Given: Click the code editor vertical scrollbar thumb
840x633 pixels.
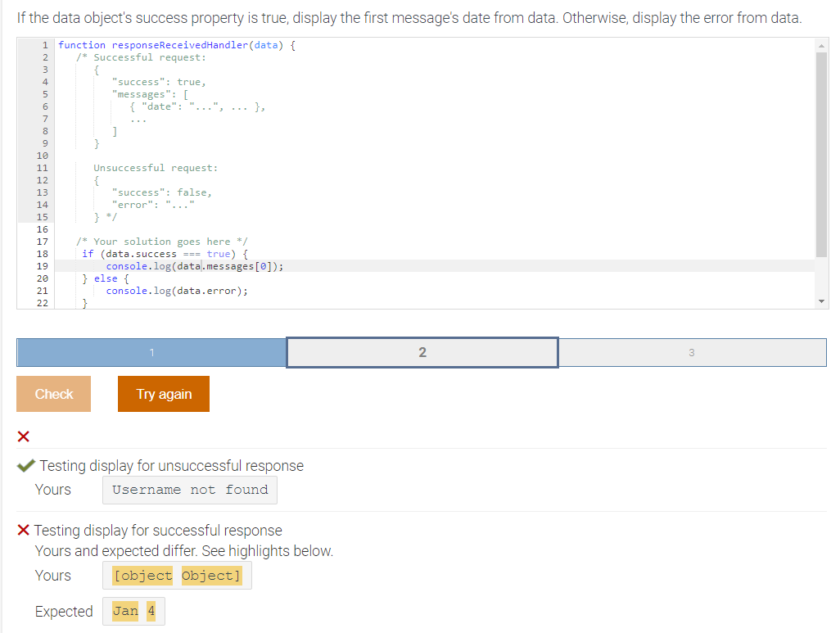Looking at the screenshot, I should click(821, 155).
